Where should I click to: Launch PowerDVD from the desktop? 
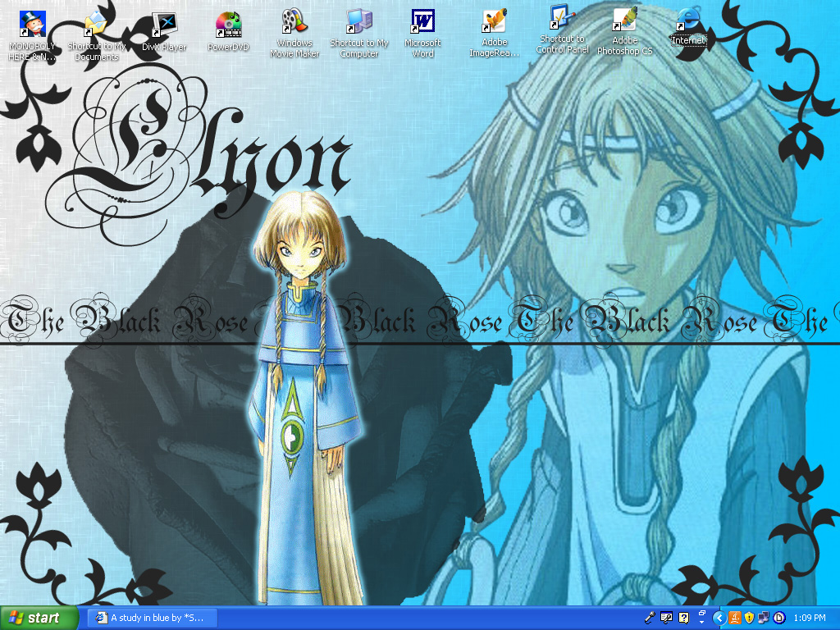pos(228,32)
